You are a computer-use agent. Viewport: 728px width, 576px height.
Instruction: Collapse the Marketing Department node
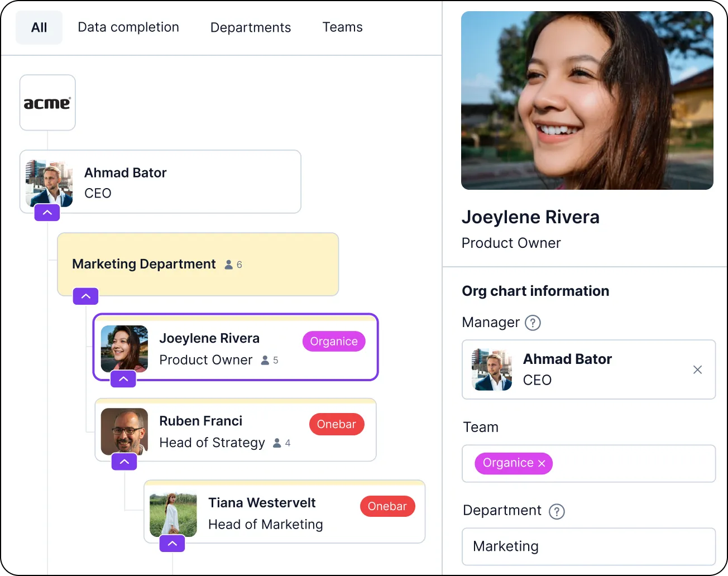[85, 296]
